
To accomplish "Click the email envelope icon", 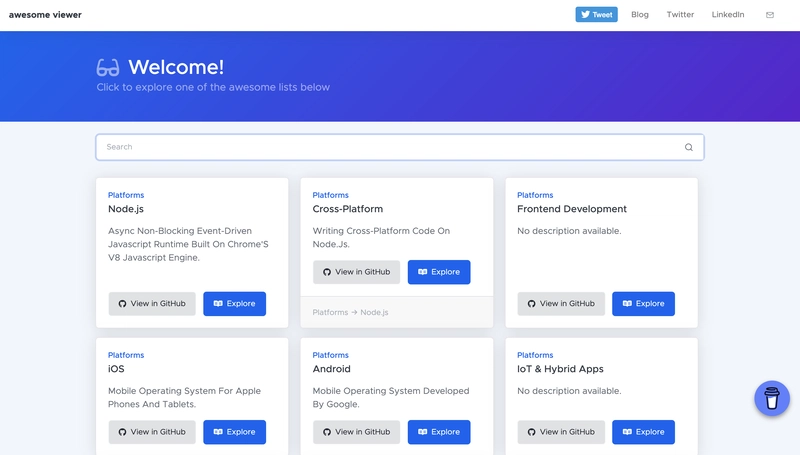I will [x=770, y=15].
